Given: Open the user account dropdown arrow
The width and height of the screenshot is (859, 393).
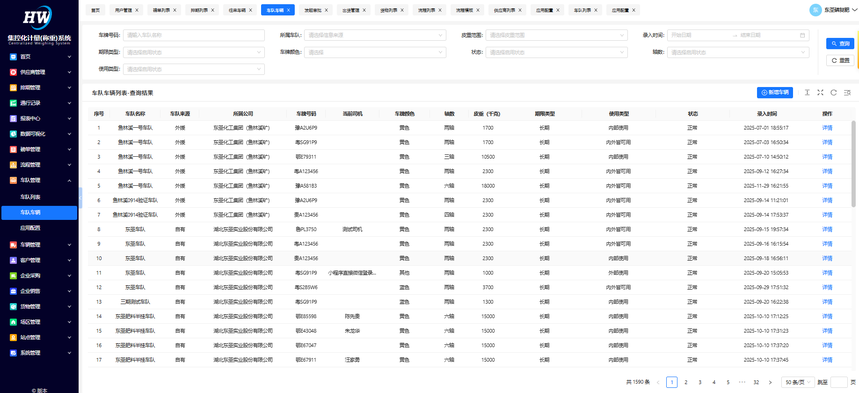Looking at the screenshot, I should click(x=854, y=10).
